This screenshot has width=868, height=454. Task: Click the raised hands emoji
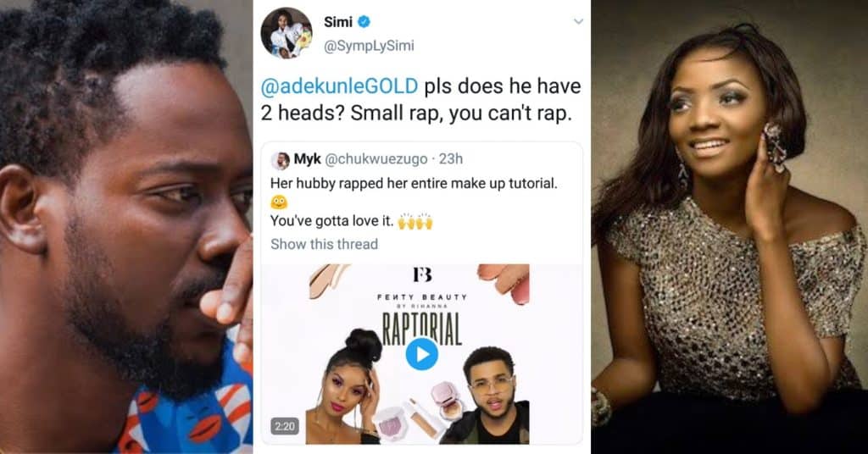[x=415, y=222]
